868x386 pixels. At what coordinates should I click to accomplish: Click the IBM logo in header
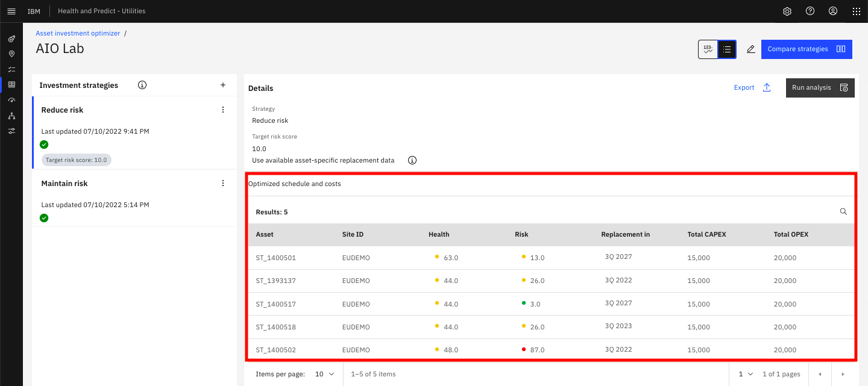tap(34, 11)
